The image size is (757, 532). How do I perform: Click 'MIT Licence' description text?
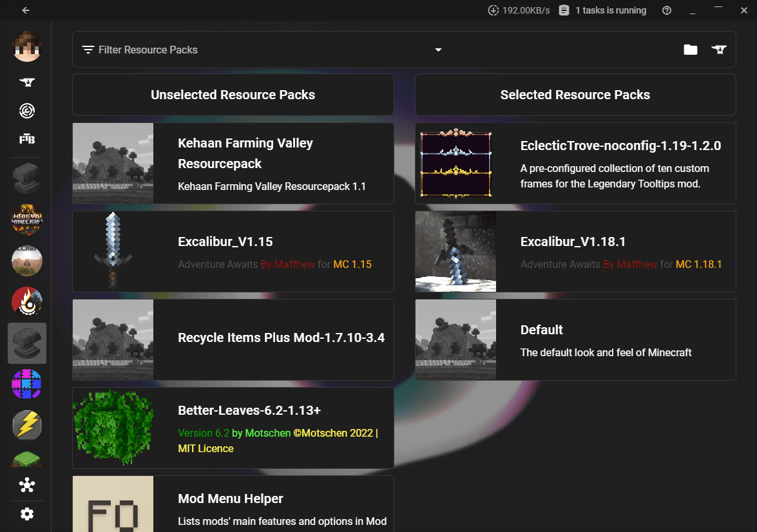click(x=206, y=448)
